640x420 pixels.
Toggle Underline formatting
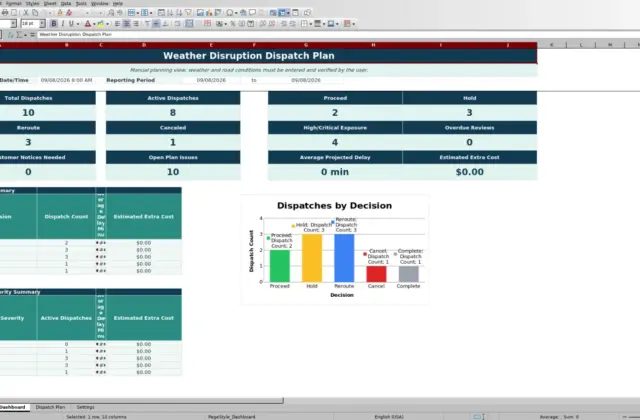[71, 24]
